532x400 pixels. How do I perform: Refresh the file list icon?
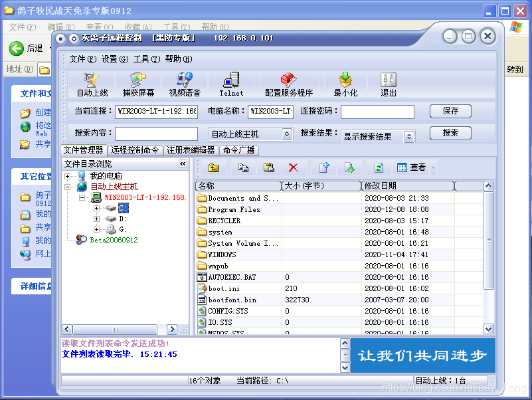[x=379, y=167]
